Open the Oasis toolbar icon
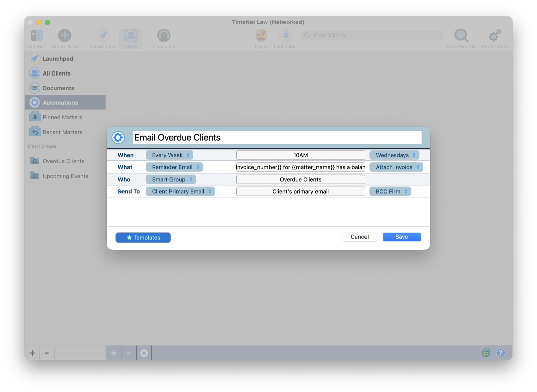This screenshot has height=392, width=537. coord(261,36)
